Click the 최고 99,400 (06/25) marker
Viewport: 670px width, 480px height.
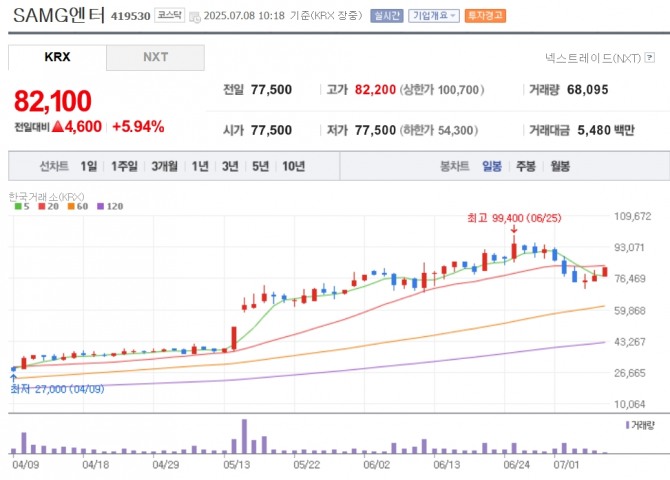coord(514,218)
